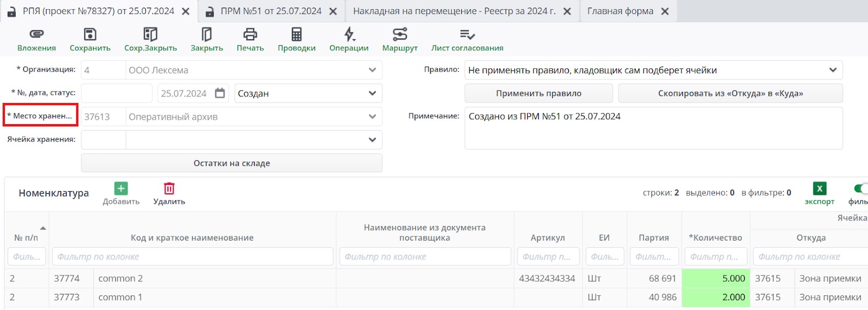Click the Сохранить save icon
868x310 pixels.
pos(90,35)
